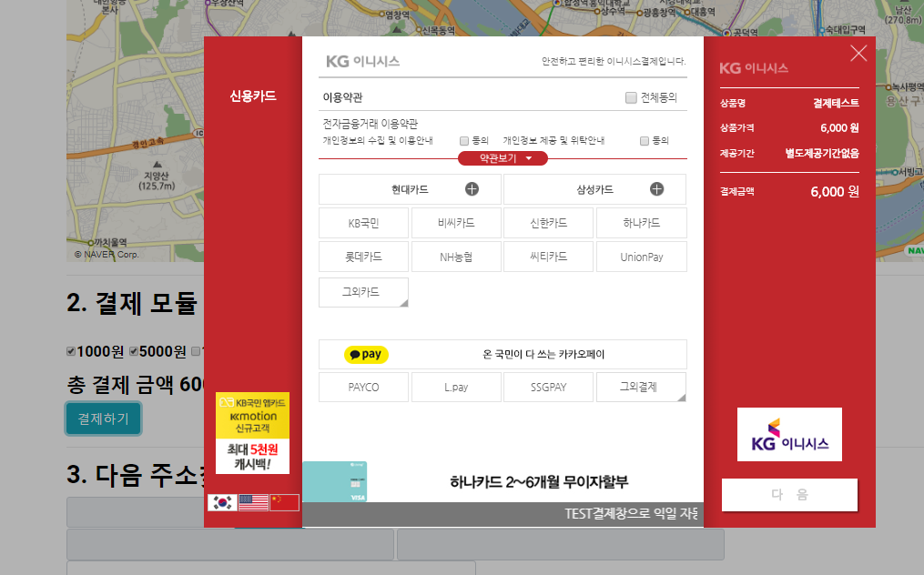
Task: Select NH농협 card
Action: pos(456,257)
